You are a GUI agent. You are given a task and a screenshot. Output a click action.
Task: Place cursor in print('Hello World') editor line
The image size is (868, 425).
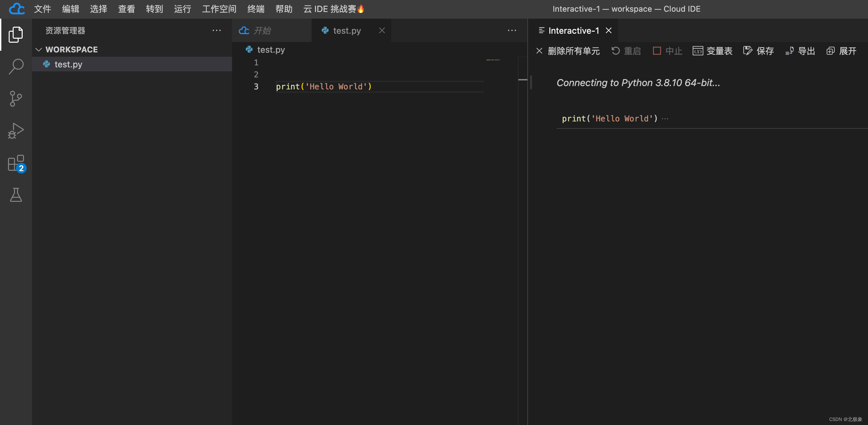click(323, 87)
